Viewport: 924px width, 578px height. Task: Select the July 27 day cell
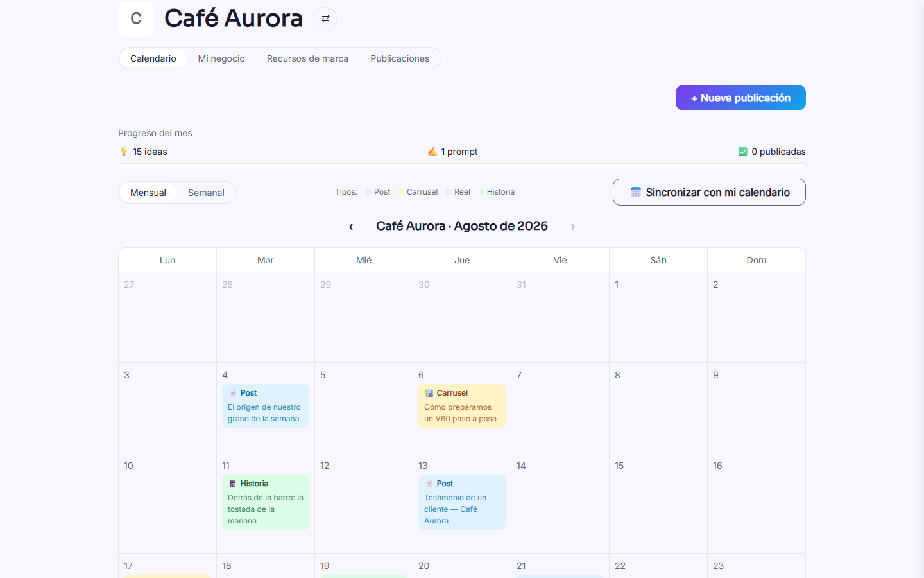(x=167, y=317)
